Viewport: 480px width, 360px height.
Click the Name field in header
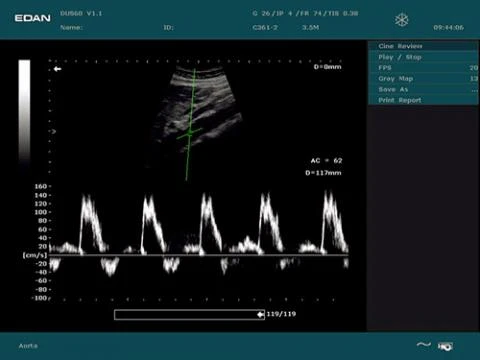[71, 28]
